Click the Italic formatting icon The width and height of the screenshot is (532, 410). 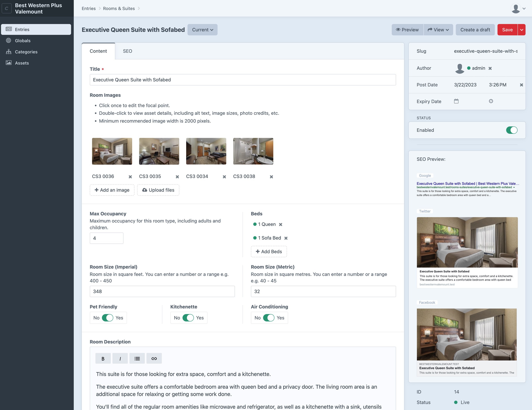(x=120, y=358)
